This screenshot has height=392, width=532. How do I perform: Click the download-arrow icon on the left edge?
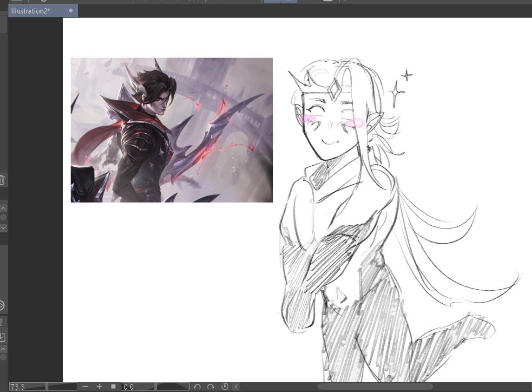pos(2,337)
